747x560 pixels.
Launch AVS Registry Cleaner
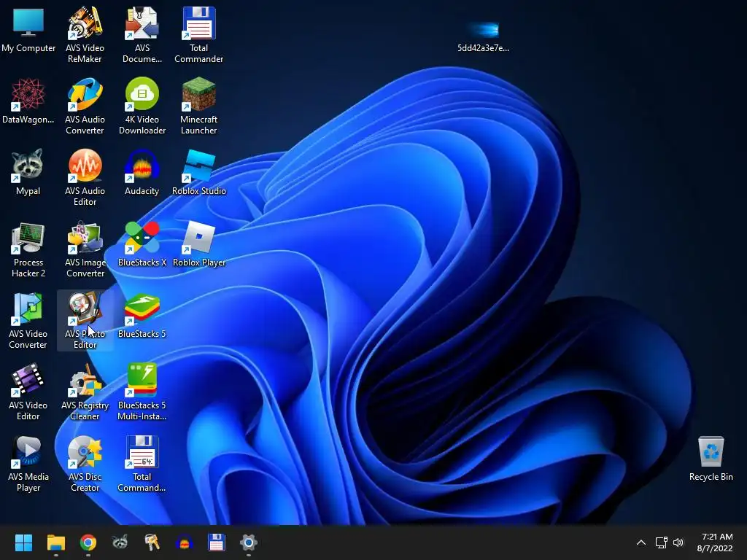(85, 392)
